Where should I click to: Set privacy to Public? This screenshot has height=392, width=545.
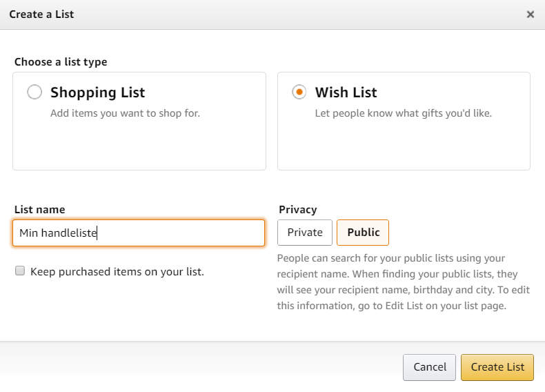pyautogui.click(x=363, y=233)
